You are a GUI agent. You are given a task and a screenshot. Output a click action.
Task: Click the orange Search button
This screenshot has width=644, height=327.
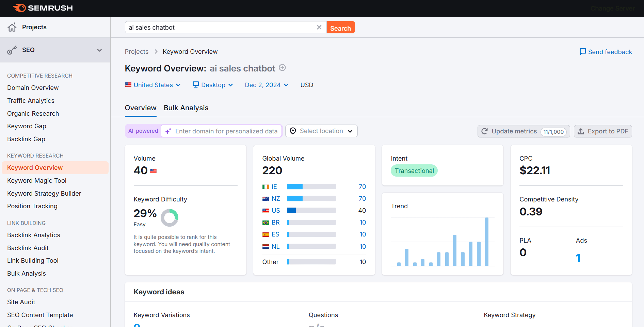click(x=340, y=28)
